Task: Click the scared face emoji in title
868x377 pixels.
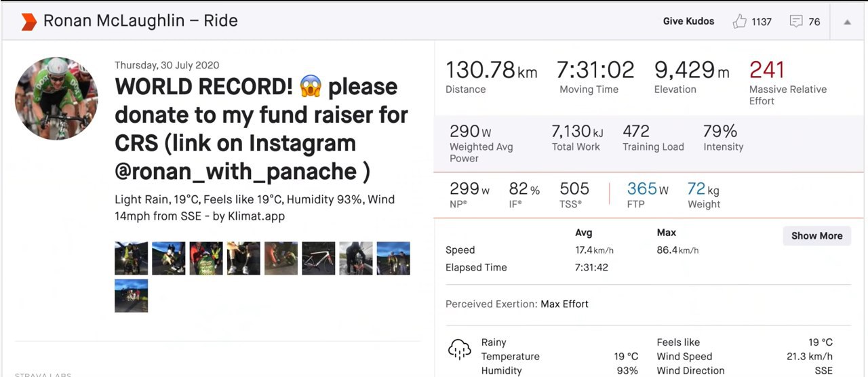Action: pos(310,87)
